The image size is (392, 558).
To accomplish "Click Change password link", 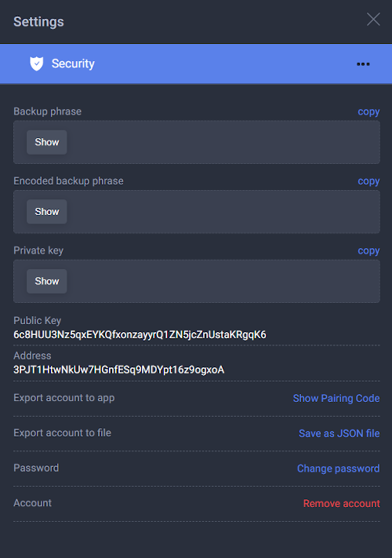I will pos(339,469).
